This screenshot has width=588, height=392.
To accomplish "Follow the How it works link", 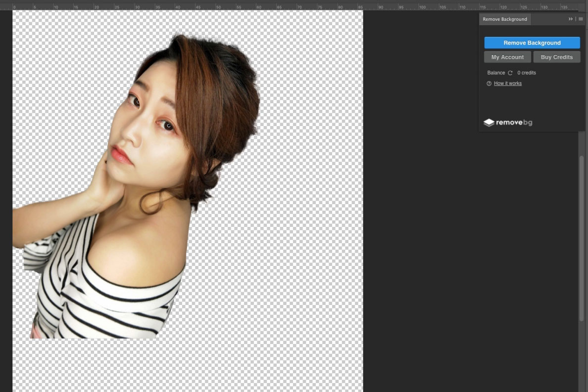I will 507,83.
